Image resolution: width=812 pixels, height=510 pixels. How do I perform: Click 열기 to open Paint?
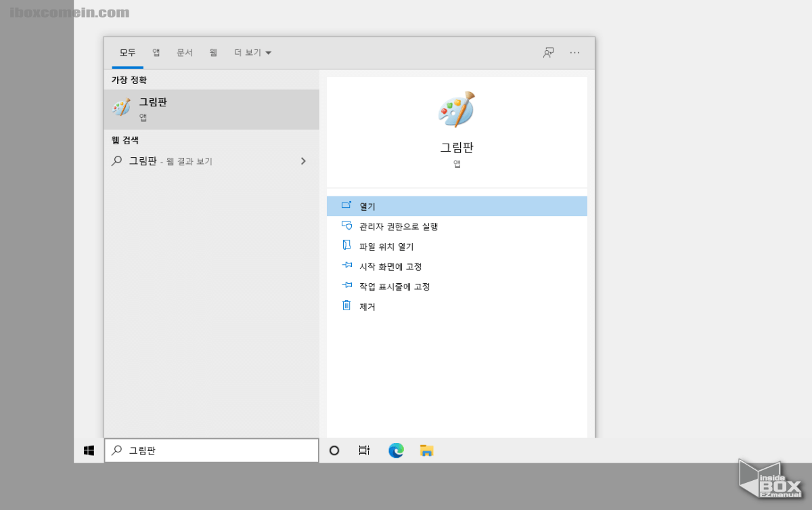367,205
